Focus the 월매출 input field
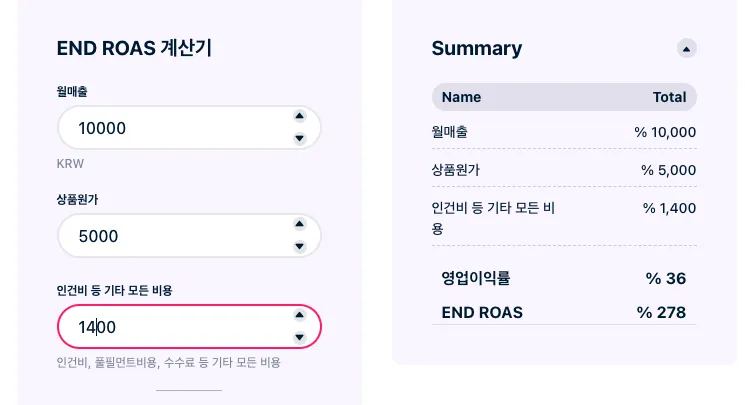 click(x=170, y=128)
